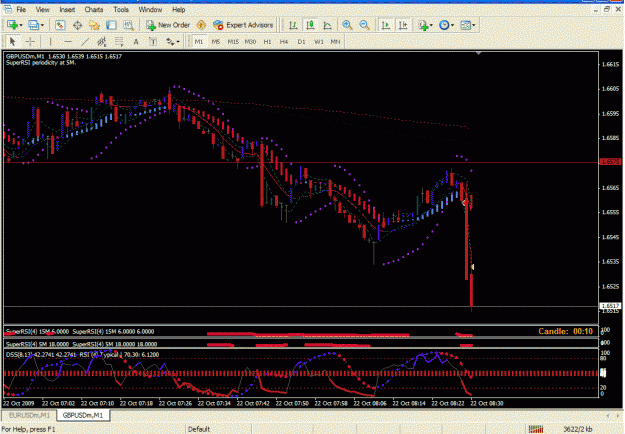Click the Default profile name in the status bar
Viewport: 625px width, 434px height.
click(199, 429)
